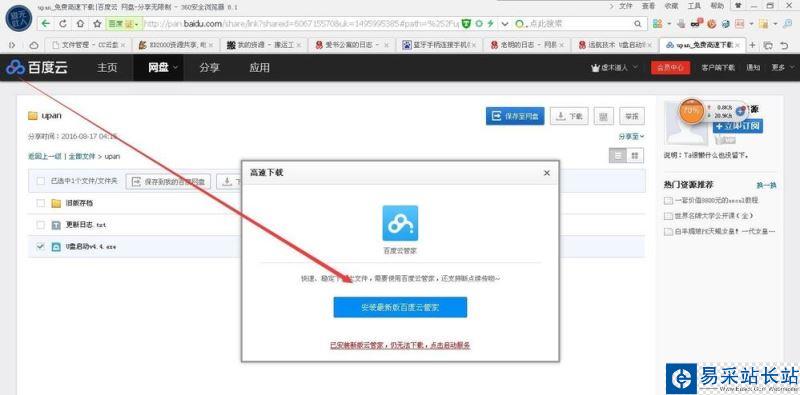Open the cloud icon beside tab strip
The width and height of the screenshot is (800, 395).
[x=34, y=45]
